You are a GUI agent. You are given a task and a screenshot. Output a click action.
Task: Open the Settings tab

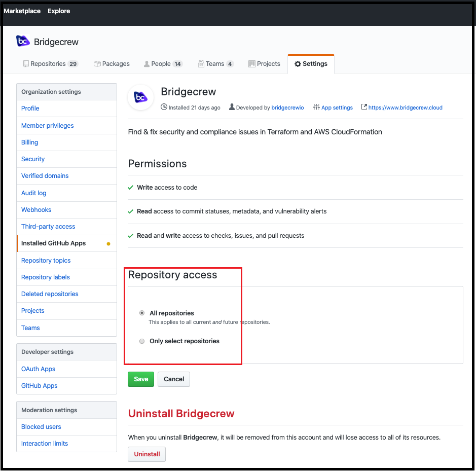tap(311, 64)
